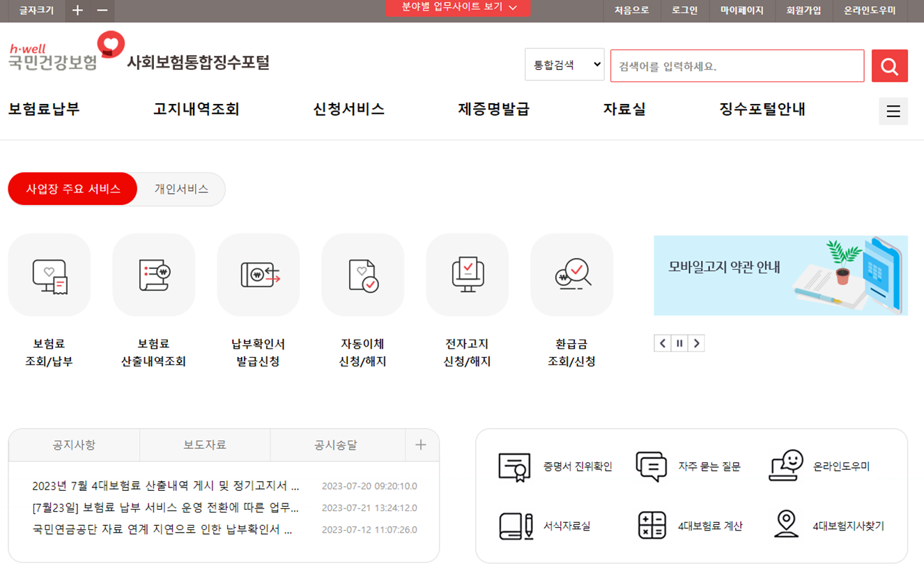Open the 신청서비스 menu
924x578 pixels.
pyautogui.click(x=349, y=109)
